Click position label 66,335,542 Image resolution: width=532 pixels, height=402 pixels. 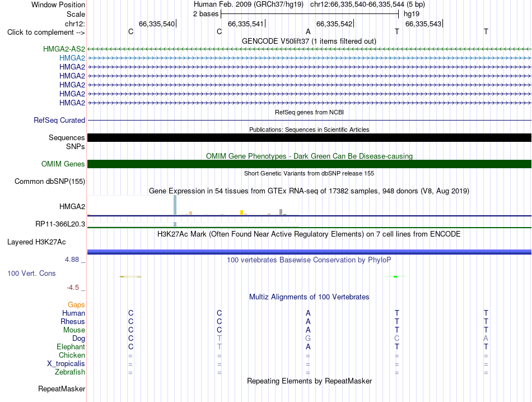point(334,24)
